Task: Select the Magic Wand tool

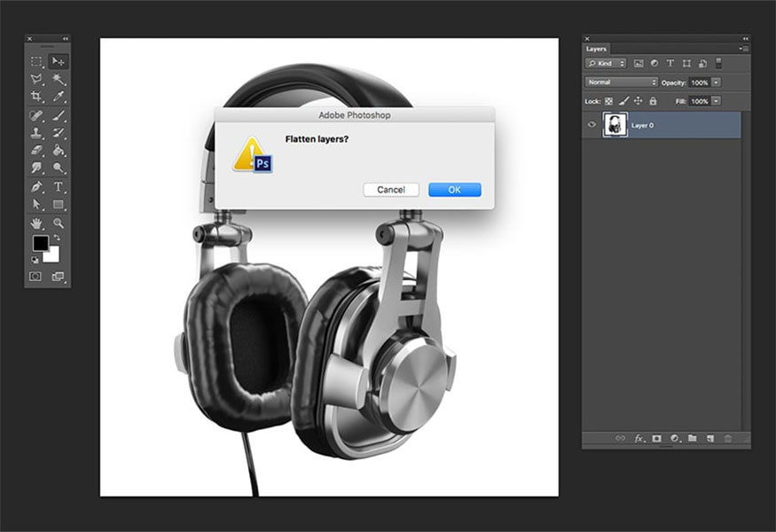Action: [x=59, y=79]
